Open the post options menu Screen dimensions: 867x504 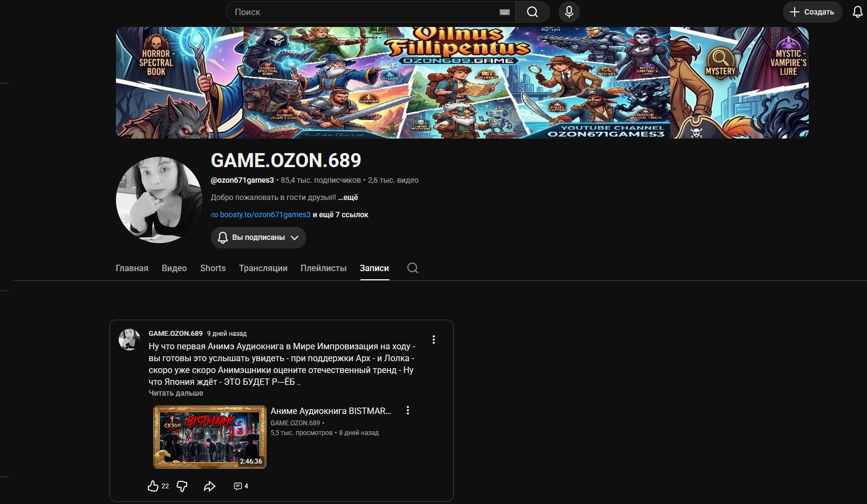pos(434,340)
